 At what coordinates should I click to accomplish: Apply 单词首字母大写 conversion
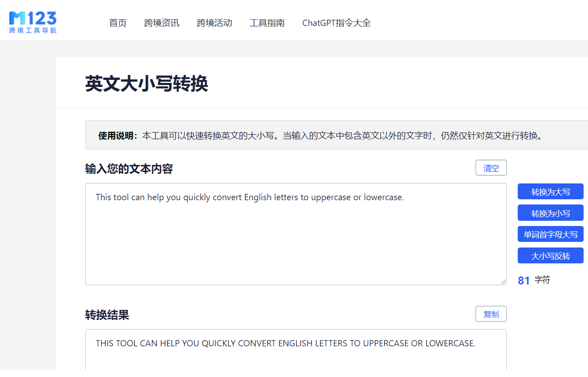point(551,234)
